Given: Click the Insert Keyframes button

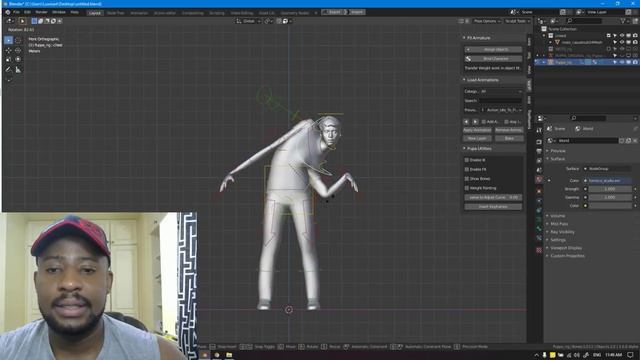Looking at the screenshot, I should pos(493,207).
